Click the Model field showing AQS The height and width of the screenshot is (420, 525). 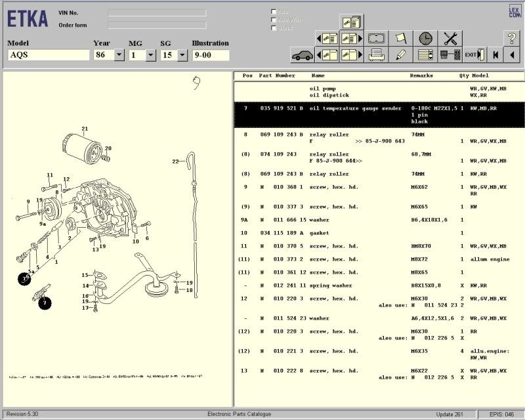coord(48,55)
